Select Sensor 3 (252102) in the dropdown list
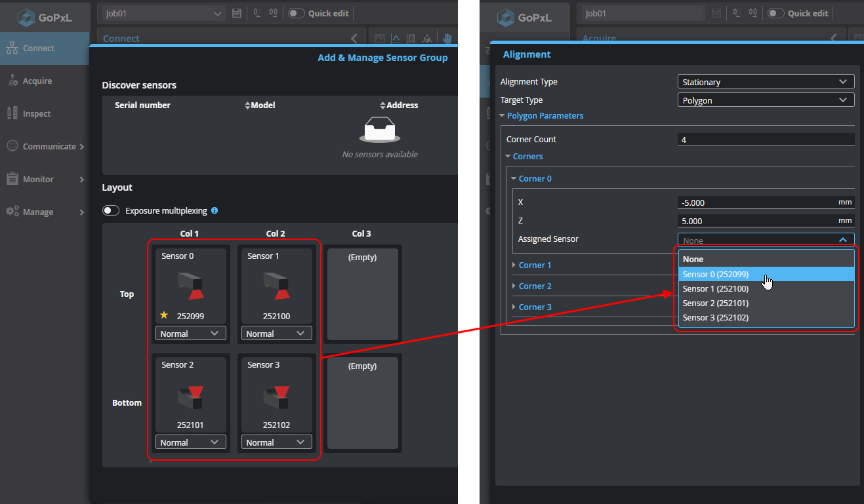This screenshot has height=504, width=864. (x=715, y=317)
